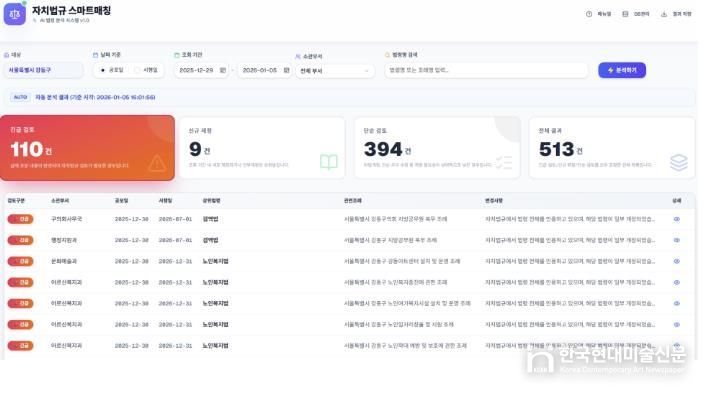Click the 문화예술과 department cell
Image resolution: width=704 pixels, height=395 pixels.
(x=64, y=261)
